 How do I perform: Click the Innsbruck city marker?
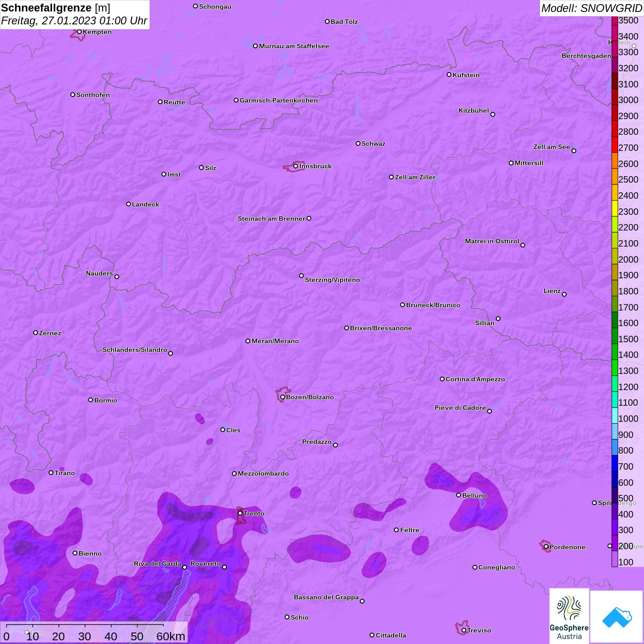(x=296, y=166)
